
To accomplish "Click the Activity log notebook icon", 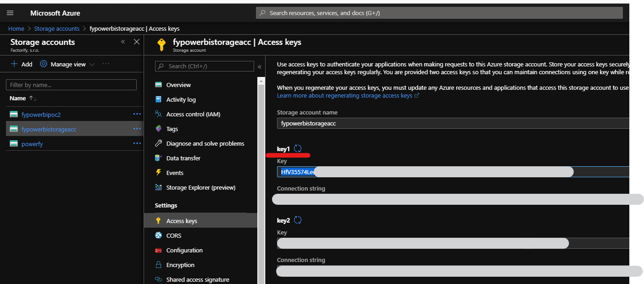I will [x=158, y=99].
